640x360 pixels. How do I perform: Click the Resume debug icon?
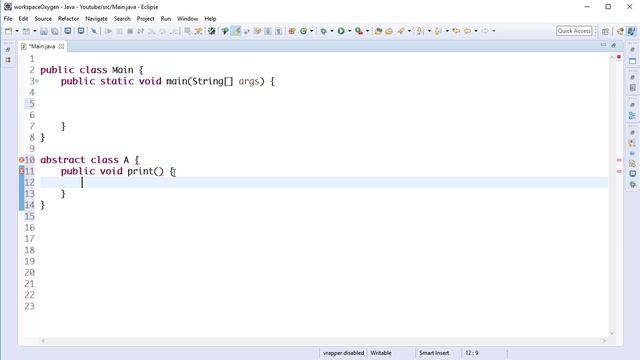point(109,31)
